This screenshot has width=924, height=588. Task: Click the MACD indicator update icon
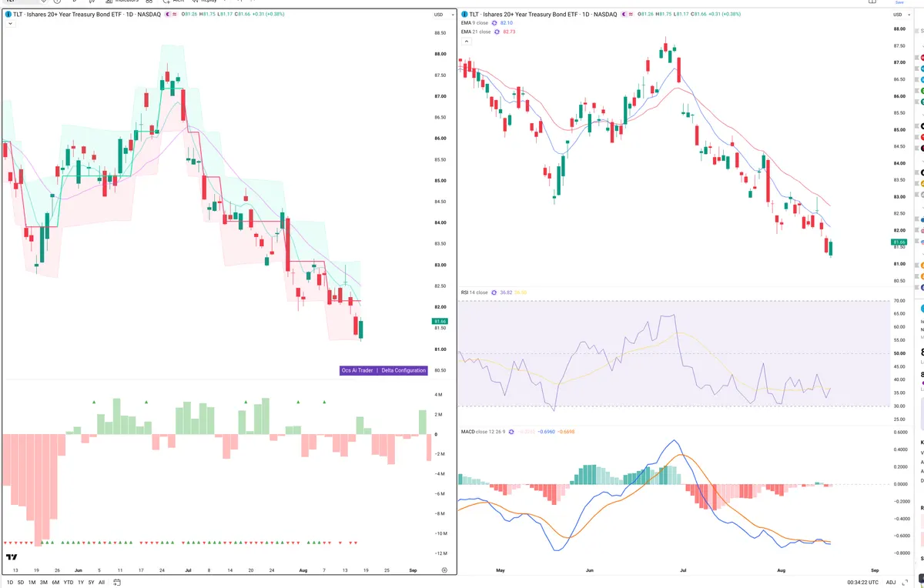point(511,432)
